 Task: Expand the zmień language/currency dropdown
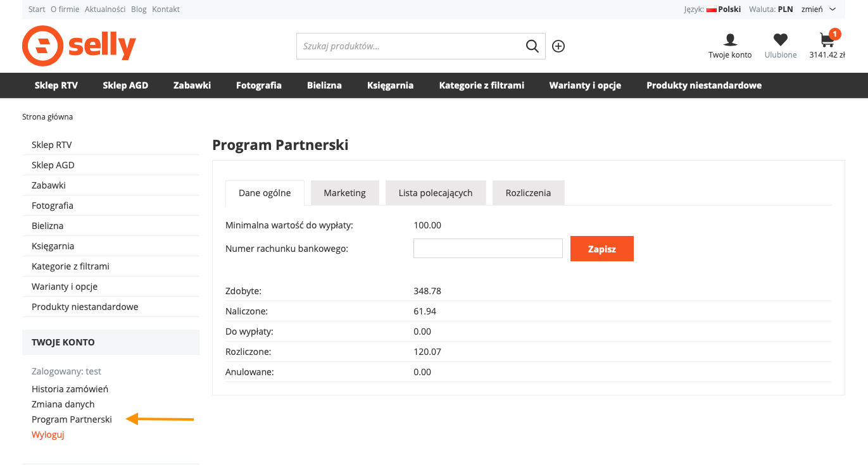(x=819, y=9)
